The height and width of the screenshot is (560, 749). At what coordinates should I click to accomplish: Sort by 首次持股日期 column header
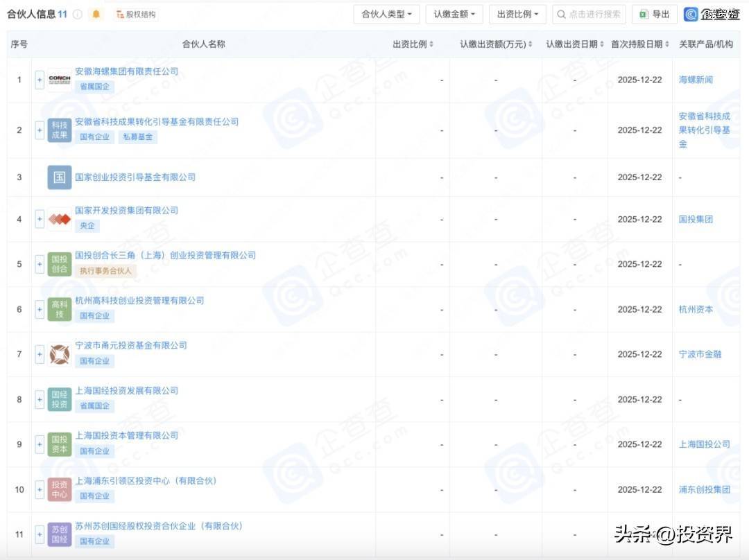pos(639,44)
